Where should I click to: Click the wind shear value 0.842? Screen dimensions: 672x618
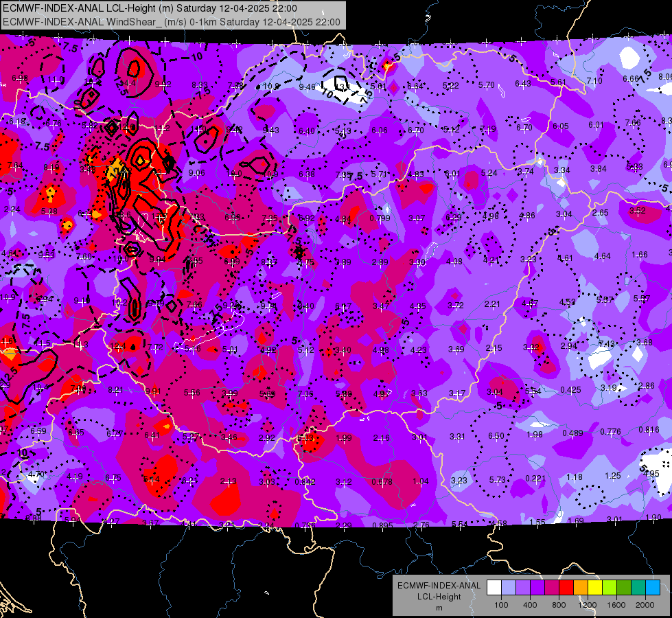[x=305, y=481]
